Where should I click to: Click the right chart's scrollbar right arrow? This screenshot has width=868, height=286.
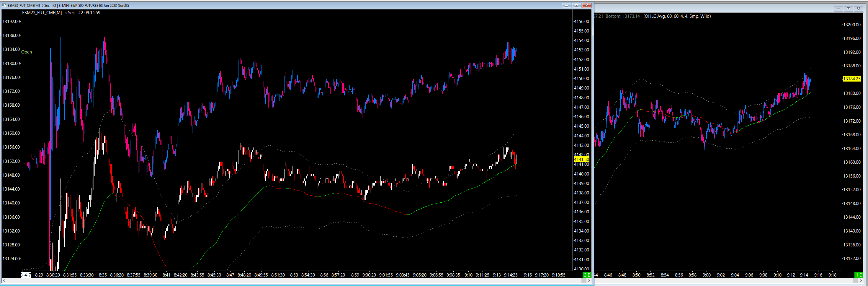pos(861,281)
